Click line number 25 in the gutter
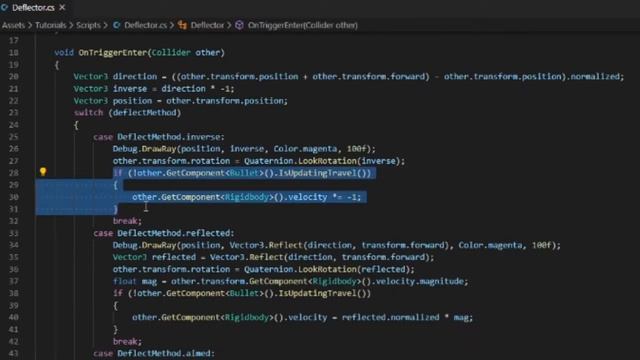This screenshot has height=360, width=640. (x=13, y=137)
